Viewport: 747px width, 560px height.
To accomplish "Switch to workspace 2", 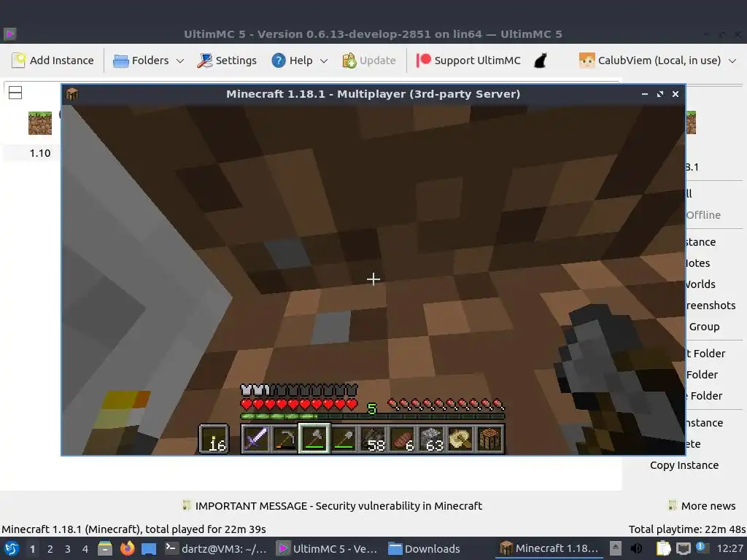I will coord(50,549).
